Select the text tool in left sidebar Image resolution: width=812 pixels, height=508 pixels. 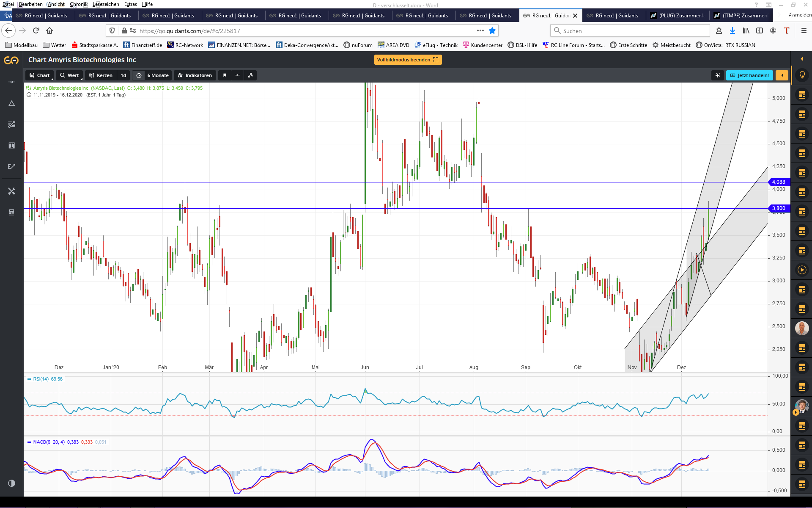click(11, 145)
